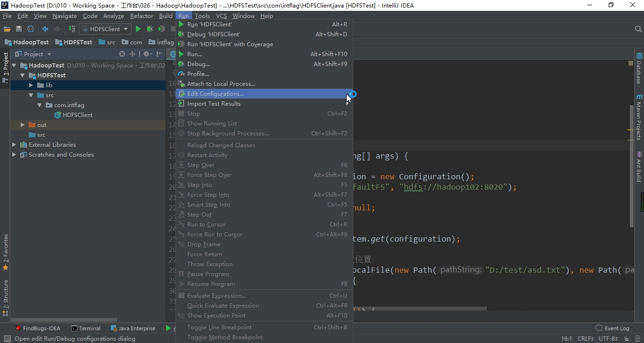Click the 16:1 caret position indicator

(566, 339)
